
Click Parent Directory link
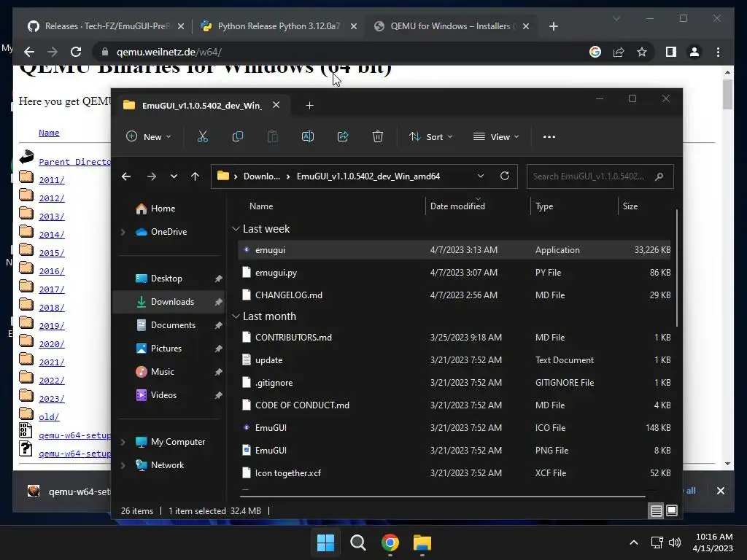tap(75, 162)
